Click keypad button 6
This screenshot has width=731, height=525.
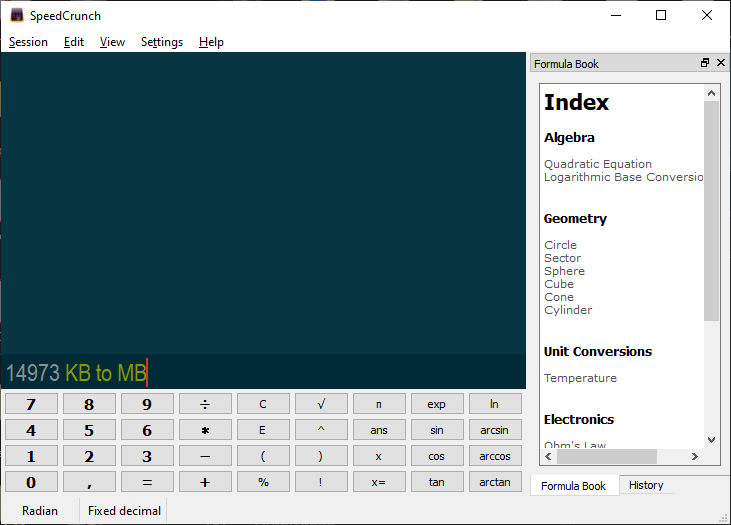[147, 430]
